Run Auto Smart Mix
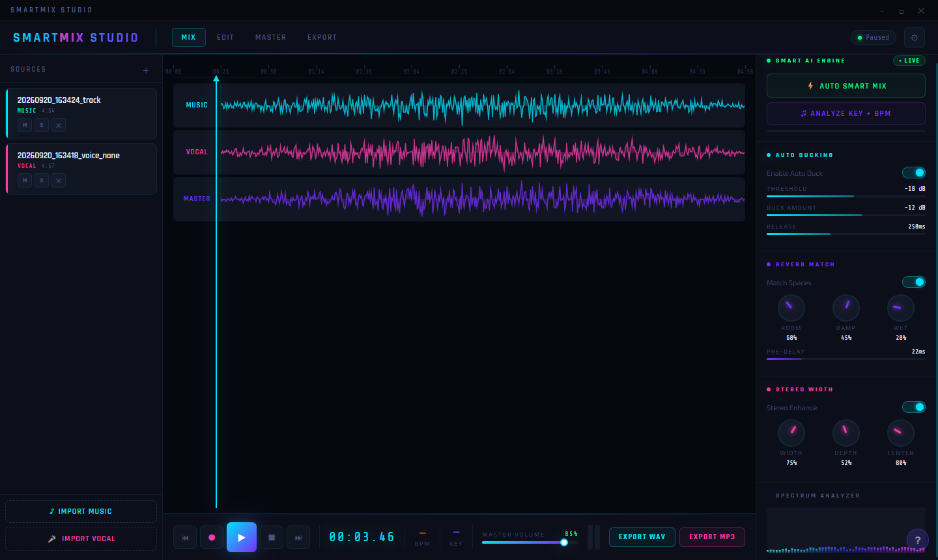This screenshot has width=938, height=560. point(846,86)
